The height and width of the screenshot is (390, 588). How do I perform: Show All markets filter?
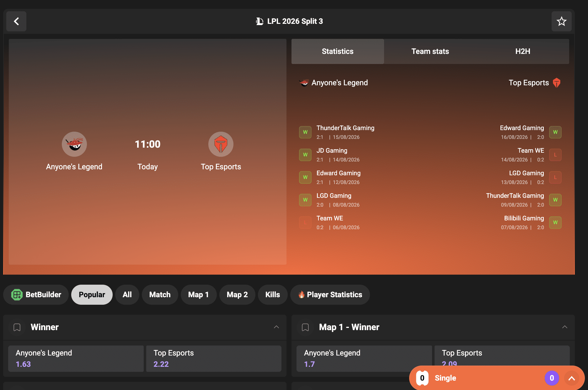click(127, 295)
